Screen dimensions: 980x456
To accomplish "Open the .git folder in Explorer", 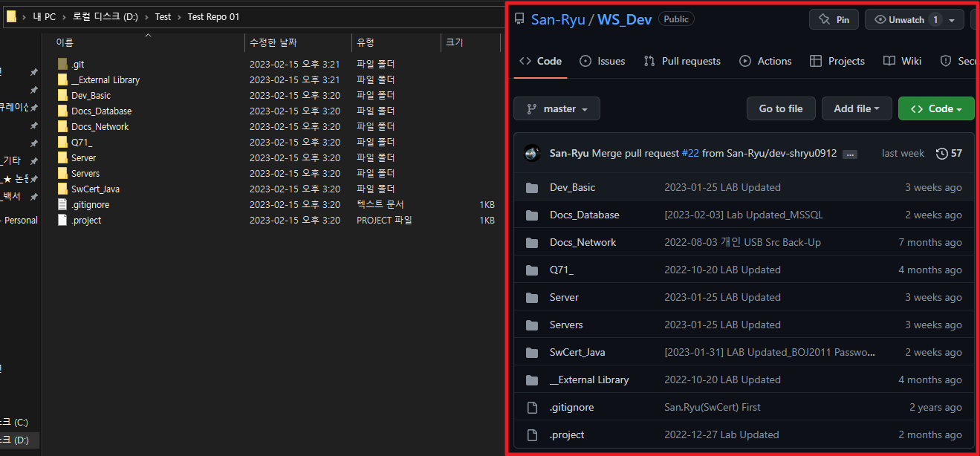I will click(77, 65).
